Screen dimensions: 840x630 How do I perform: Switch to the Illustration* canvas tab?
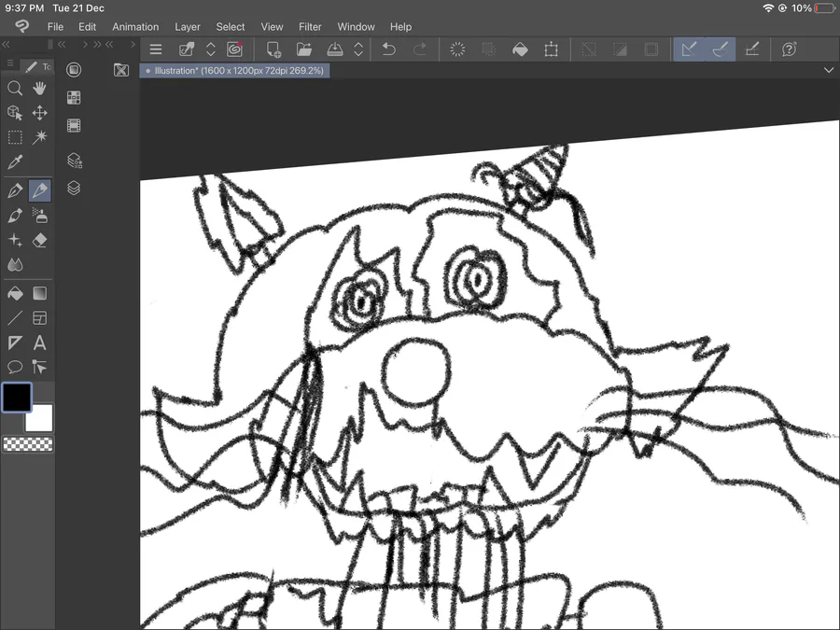point(234,70)
